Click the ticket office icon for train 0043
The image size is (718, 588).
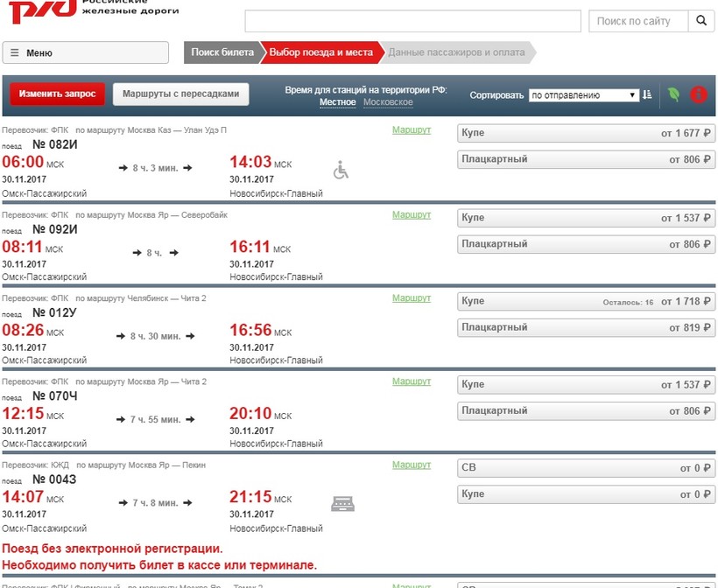[341, 503]
